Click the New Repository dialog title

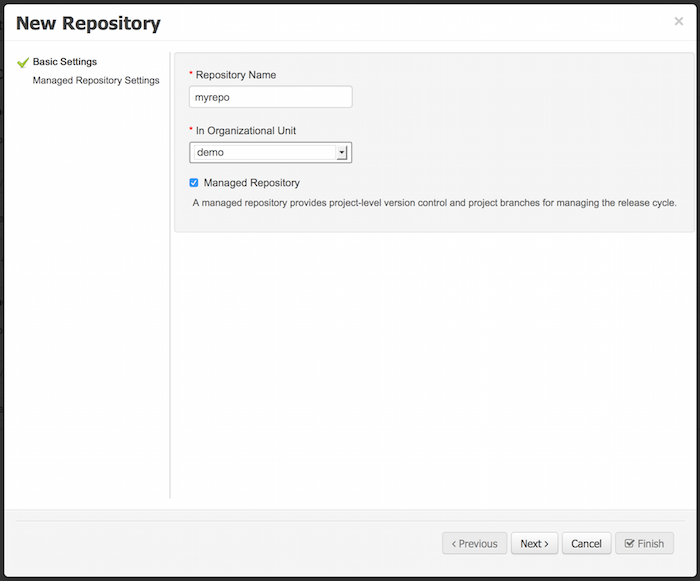(x=88, y=23)
